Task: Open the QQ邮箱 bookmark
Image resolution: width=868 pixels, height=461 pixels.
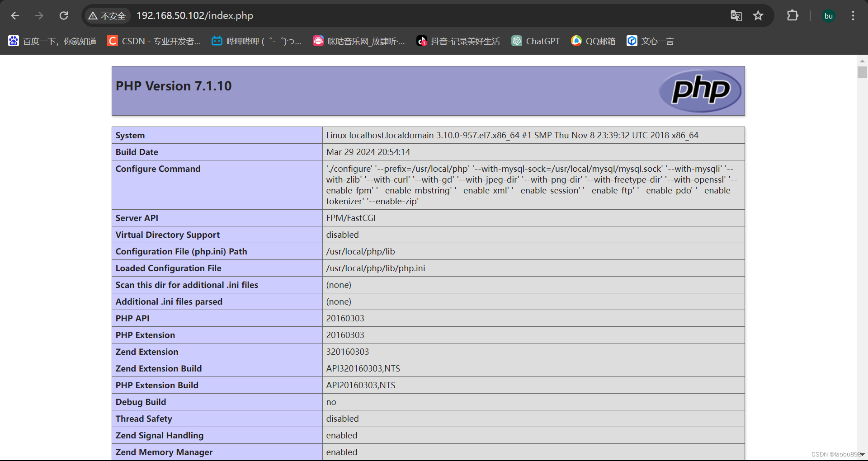Action: (x=593, y=41)
